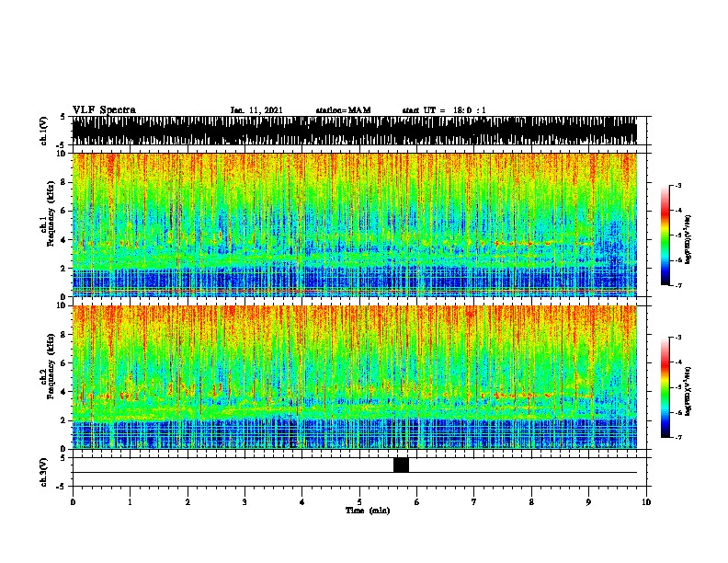
Task: Click the "-3" label on ch.1 color bar
Action: pyautogui.click(x=677, y=185)
